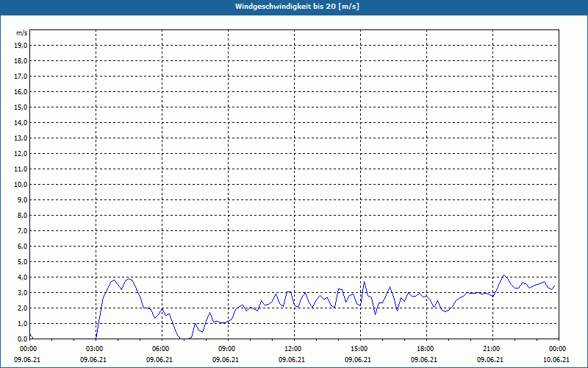Click the "7,0" y-axis label
588x368 pixels.
point(23,231)
